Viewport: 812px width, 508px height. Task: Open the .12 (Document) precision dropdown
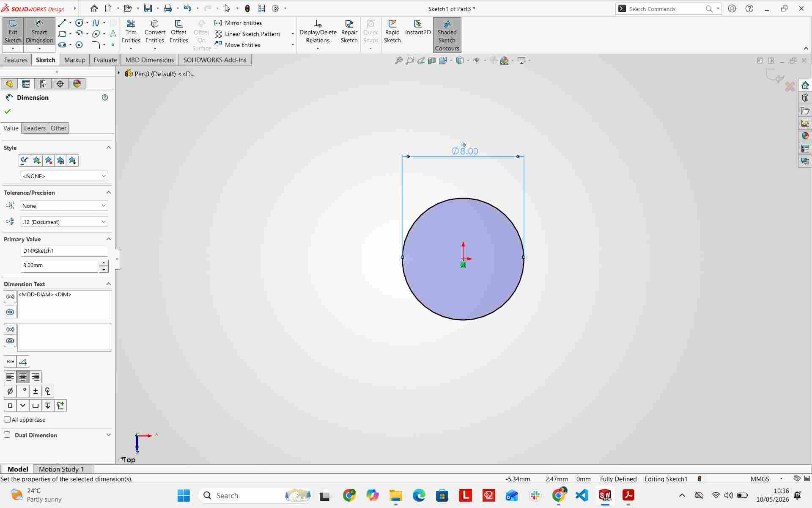[64, 222]
